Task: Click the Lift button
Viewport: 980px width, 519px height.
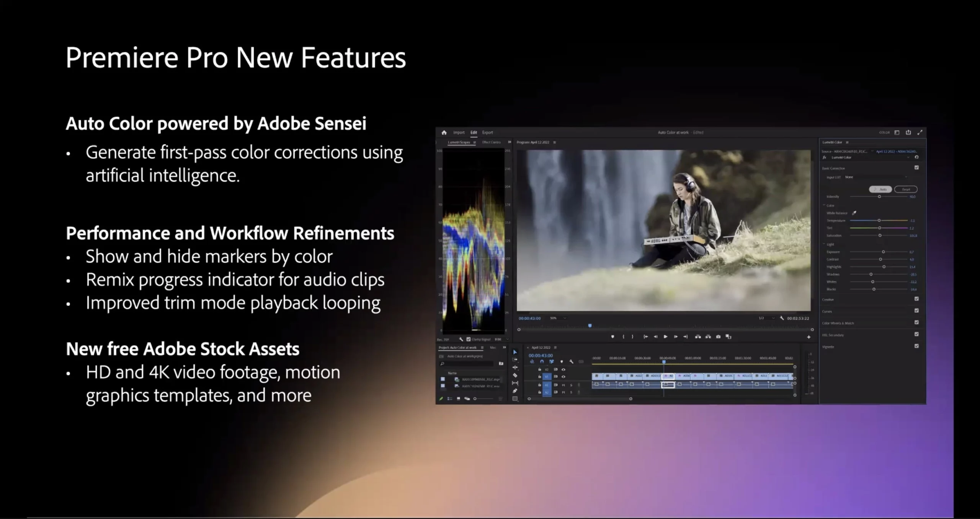Action: tap(698, 337)
